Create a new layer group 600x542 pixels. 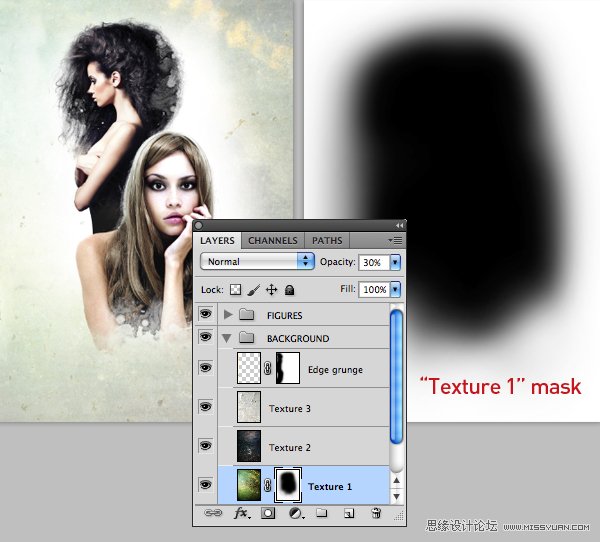pos(322,513)
